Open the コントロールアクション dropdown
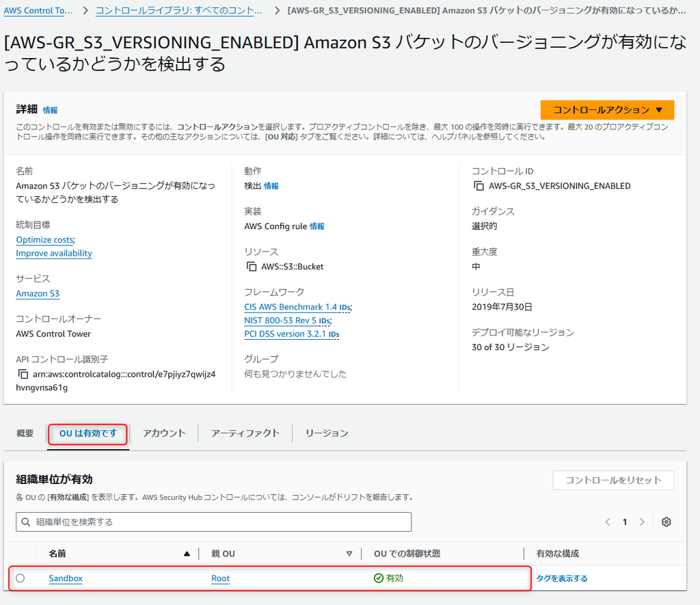 pyautogui.click(x=607, y=110)
